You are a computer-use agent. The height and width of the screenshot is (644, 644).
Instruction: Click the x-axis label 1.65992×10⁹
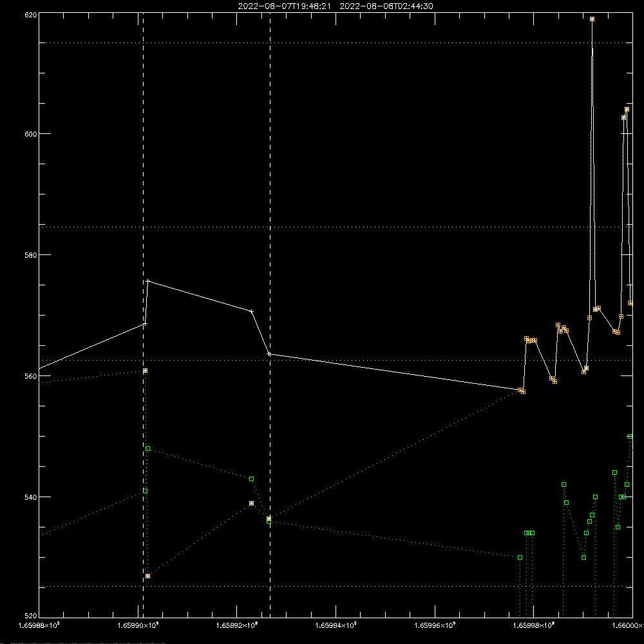(x=236, y=625)
